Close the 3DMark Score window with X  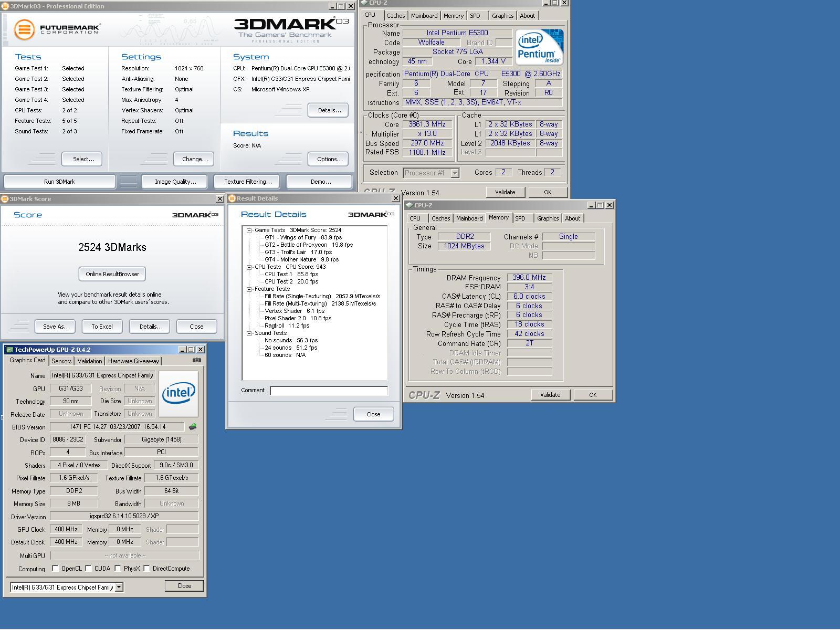click(x=219, y=199)
